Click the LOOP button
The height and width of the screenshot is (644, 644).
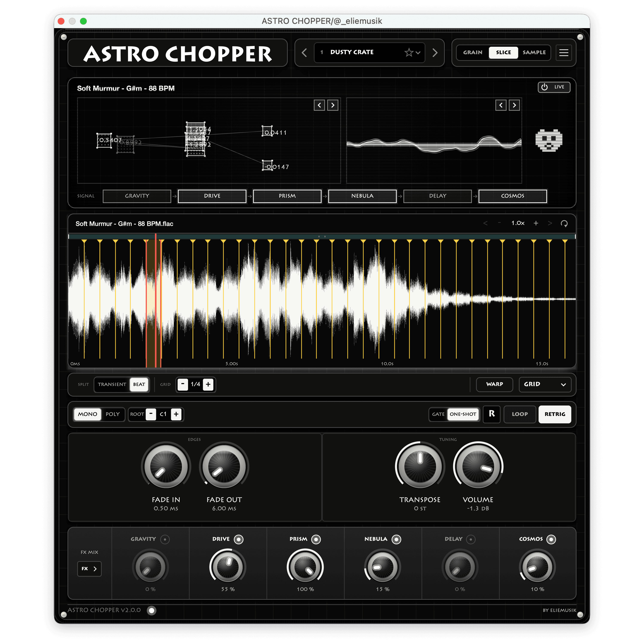coord(520,414)
